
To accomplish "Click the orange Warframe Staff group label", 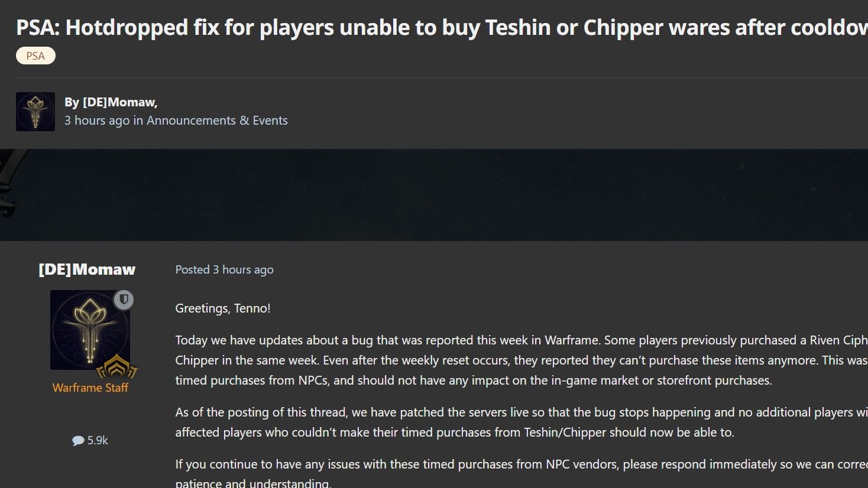I will pyautogui.click(x=90, y=388).
